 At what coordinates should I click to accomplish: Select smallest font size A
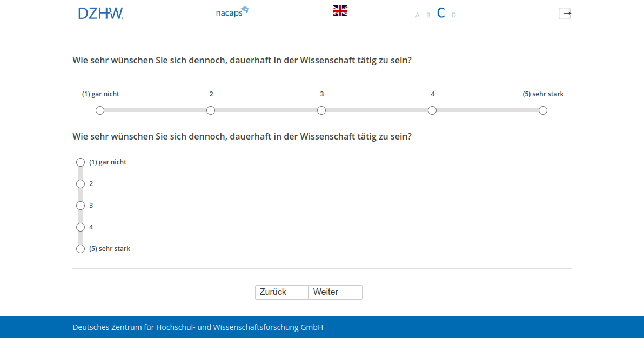point(417,15)
